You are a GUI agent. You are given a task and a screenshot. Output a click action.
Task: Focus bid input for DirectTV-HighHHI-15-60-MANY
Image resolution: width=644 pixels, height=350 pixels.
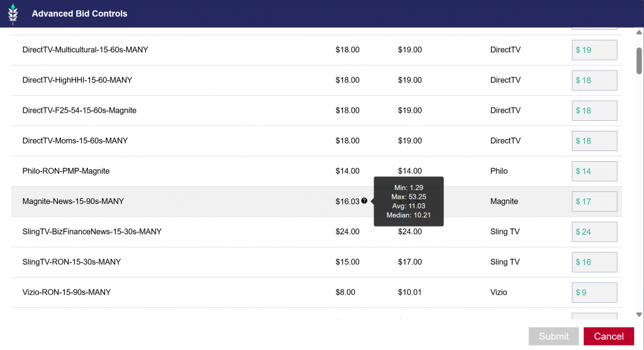(x=594, y=80)
